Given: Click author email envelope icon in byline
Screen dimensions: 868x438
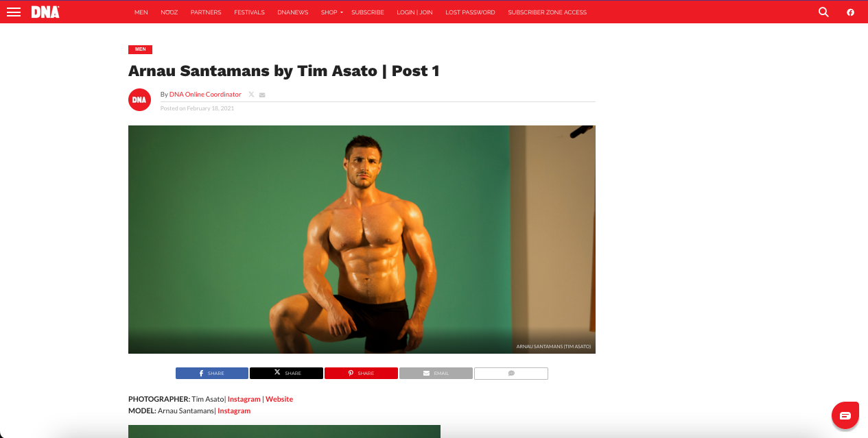Looking at the screenshot, I should [x=262, y=95].
